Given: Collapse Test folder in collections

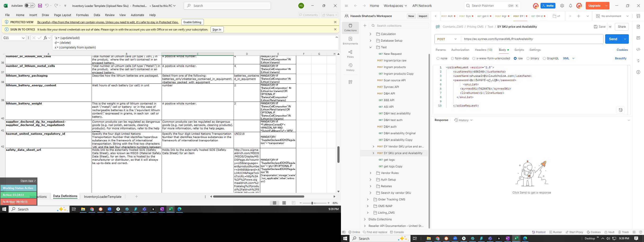Looking at the screenshot, I should coord(371,47).
